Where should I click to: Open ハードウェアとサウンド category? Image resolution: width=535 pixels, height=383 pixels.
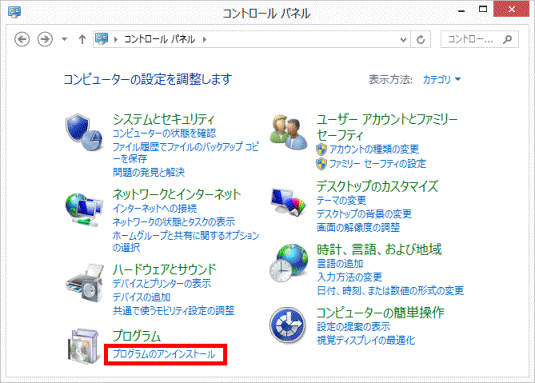pos(164,269)
